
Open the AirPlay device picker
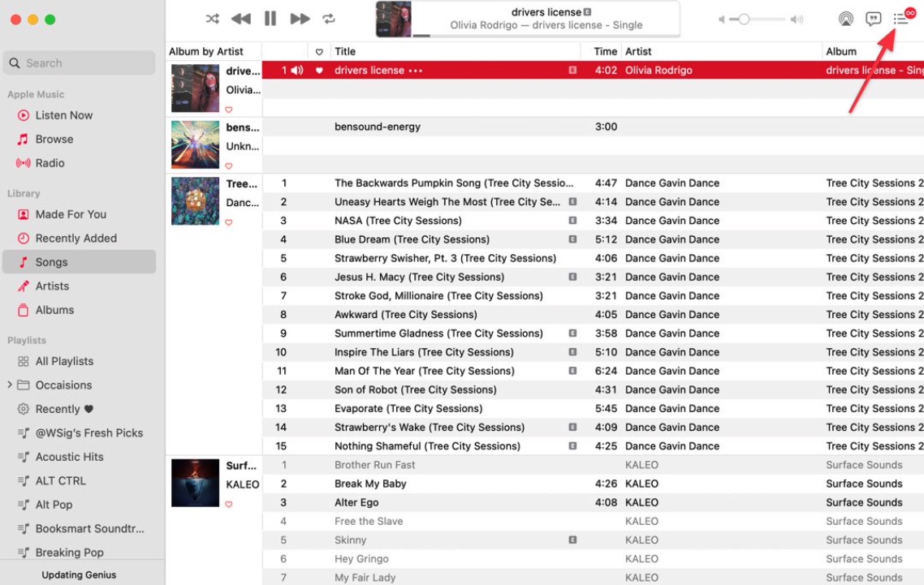[846, 18]
